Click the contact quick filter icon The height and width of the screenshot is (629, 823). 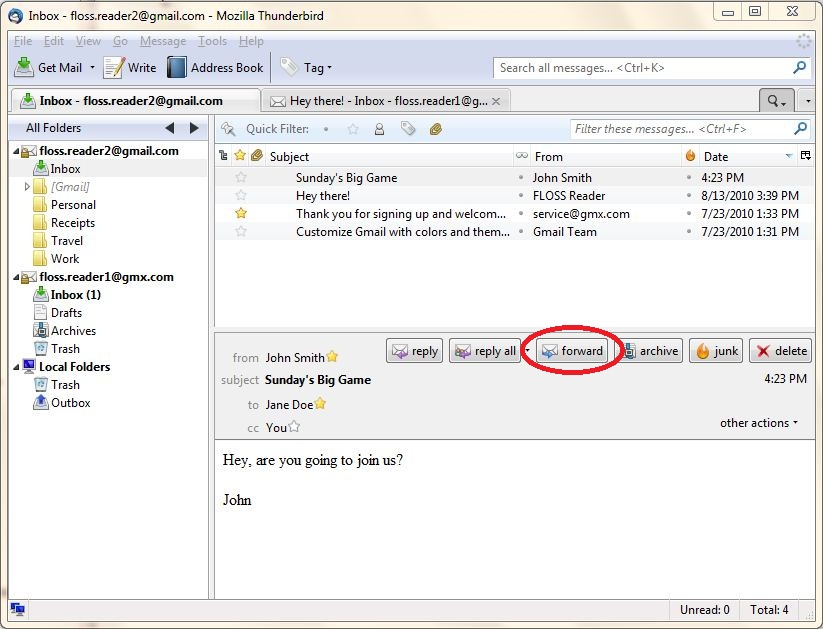(x=379, y=129)
